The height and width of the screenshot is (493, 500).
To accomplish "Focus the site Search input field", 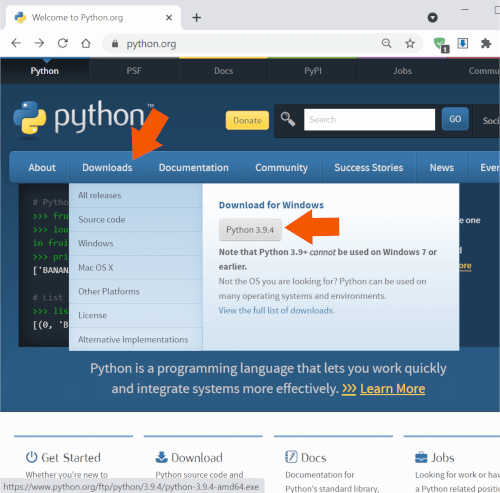I will pos(369,119).
